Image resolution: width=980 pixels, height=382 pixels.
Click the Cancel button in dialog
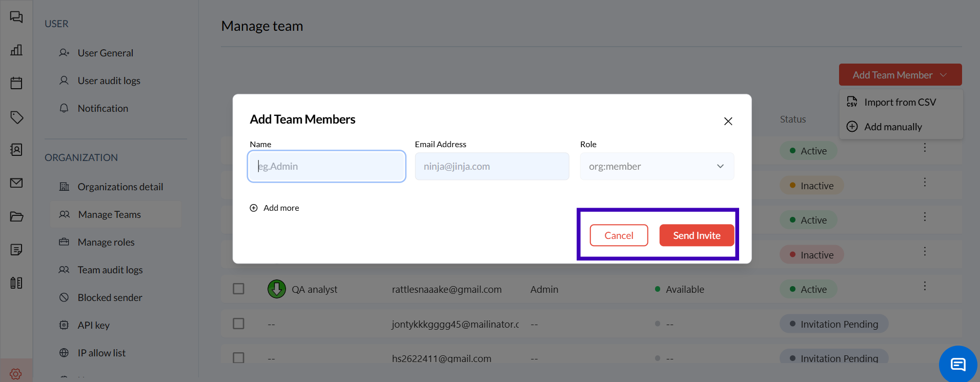pyautogui.click(x=619, y=235)
